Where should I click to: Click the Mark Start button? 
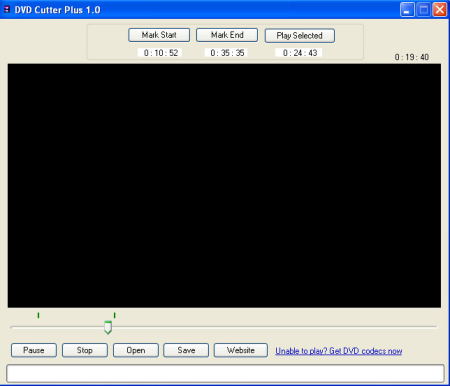[x=159, y=35]
